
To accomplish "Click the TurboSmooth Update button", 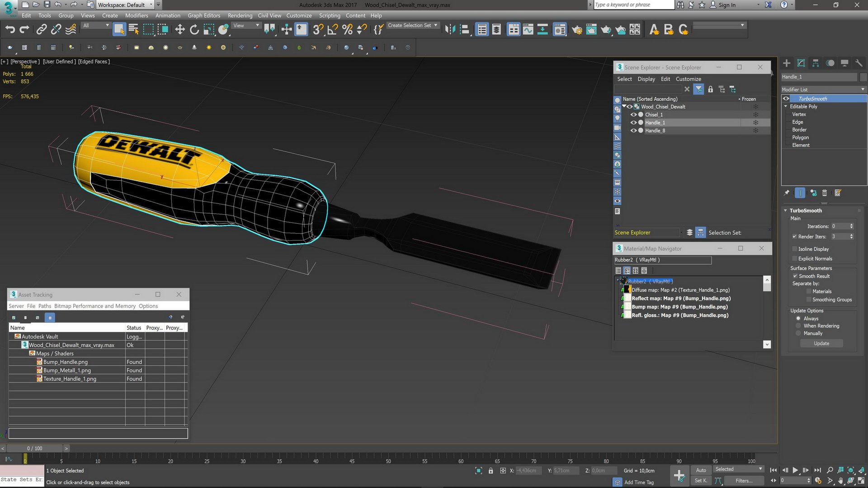I will [x=821, y=344].
